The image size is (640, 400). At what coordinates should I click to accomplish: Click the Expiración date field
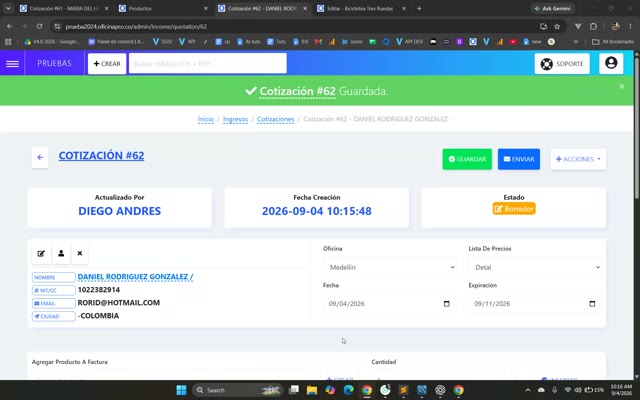point(535,304)
